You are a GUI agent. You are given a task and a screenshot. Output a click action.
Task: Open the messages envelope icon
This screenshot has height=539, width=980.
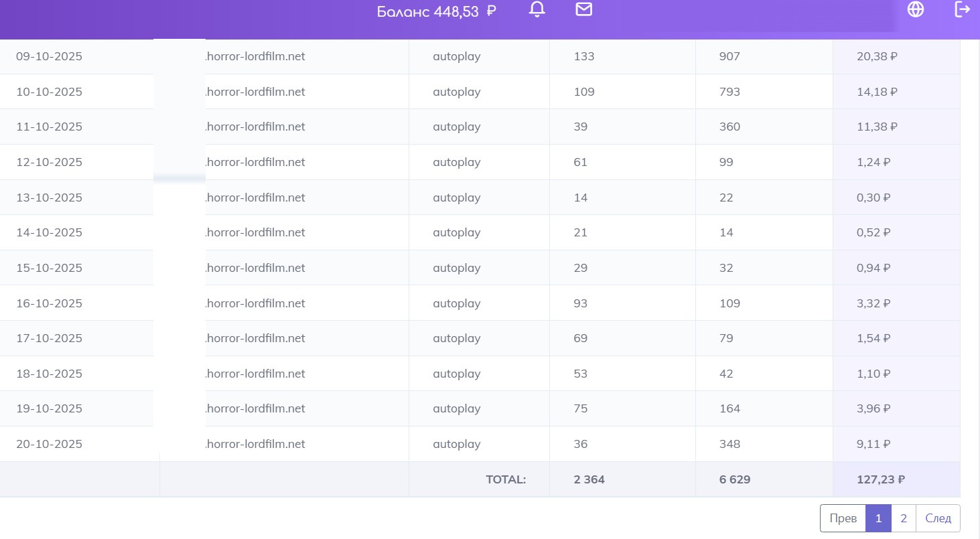[x=584, y=9]
